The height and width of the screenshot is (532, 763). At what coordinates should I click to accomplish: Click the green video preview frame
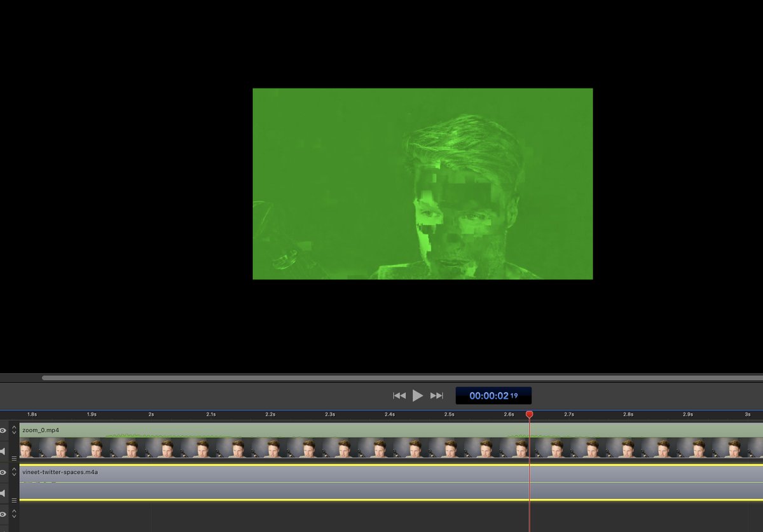tap(422, 184)
